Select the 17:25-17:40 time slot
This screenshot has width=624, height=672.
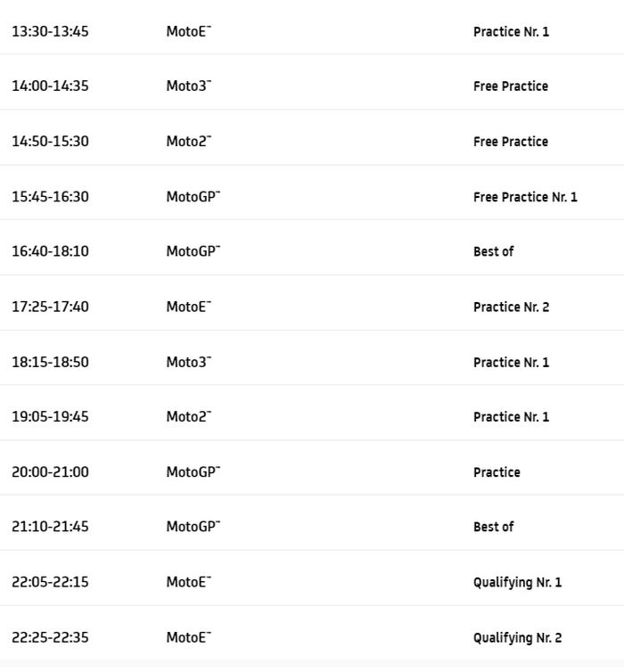coord(50,307)
